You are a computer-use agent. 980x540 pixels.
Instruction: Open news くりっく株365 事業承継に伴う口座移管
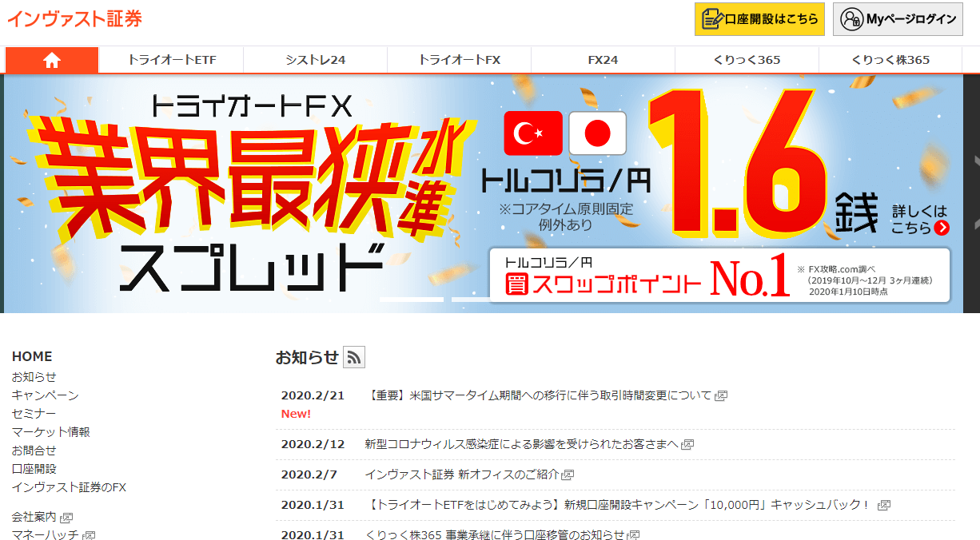click(x=496, y=535)
